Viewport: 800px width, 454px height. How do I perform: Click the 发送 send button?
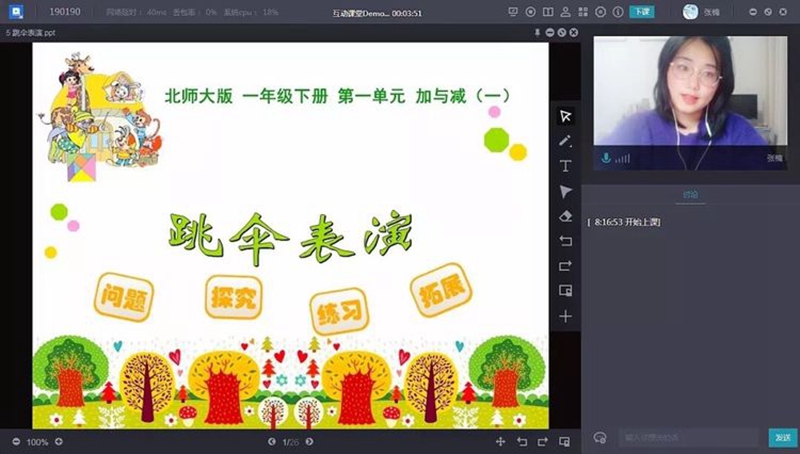[x=783, y=438]
